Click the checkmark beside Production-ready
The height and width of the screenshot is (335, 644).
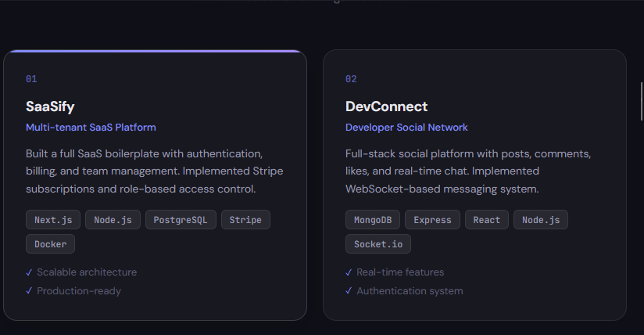point(29,291)
